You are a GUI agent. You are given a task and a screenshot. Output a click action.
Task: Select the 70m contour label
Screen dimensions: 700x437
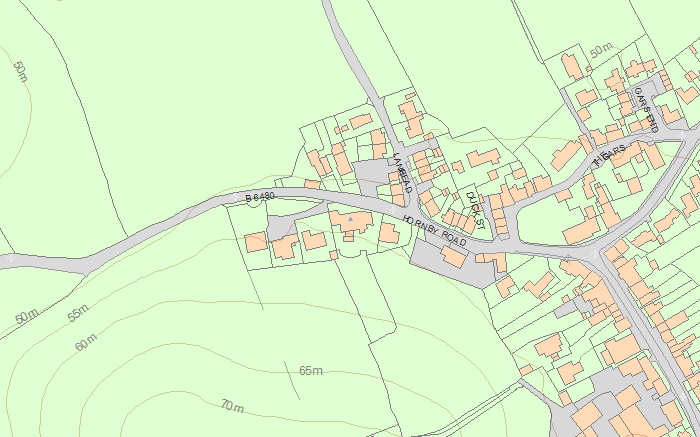click(x=233, y=405)
